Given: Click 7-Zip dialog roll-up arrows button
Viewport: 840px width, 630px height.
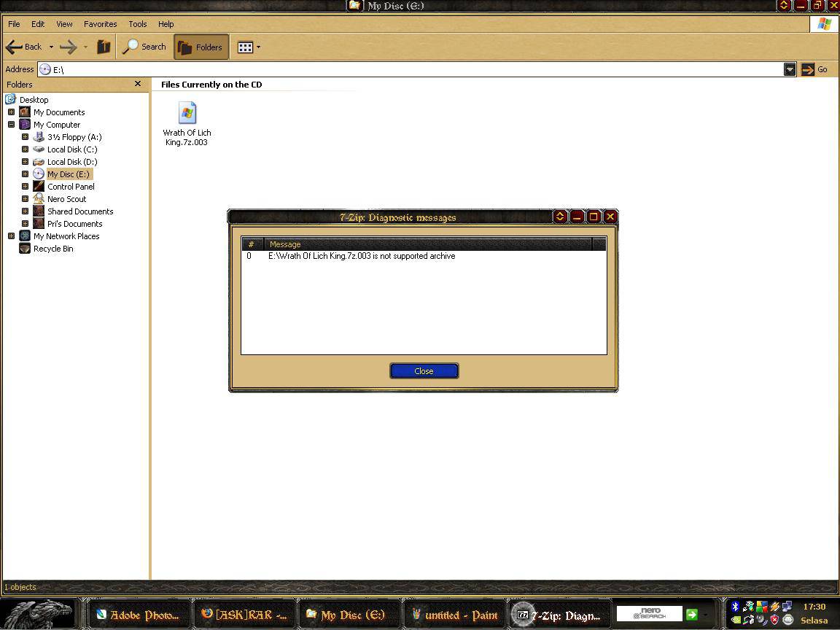Looking at the screenshot, I should 560,217.
